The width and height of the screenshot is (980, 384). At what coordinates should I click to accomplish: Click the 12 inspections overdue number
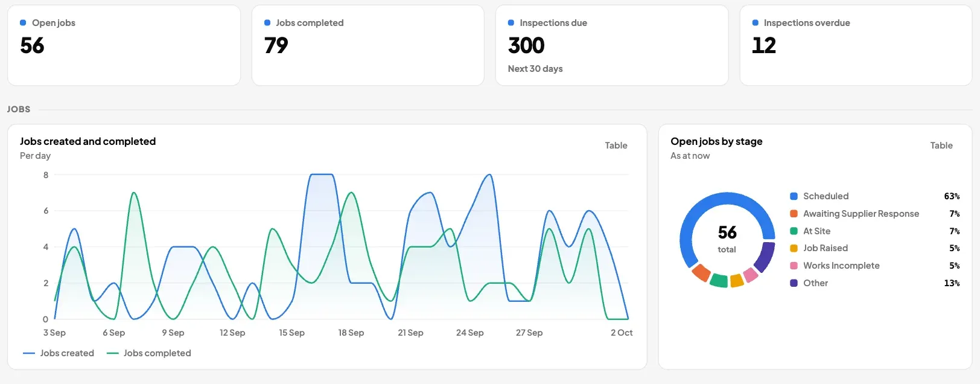[x=764, y=45]
